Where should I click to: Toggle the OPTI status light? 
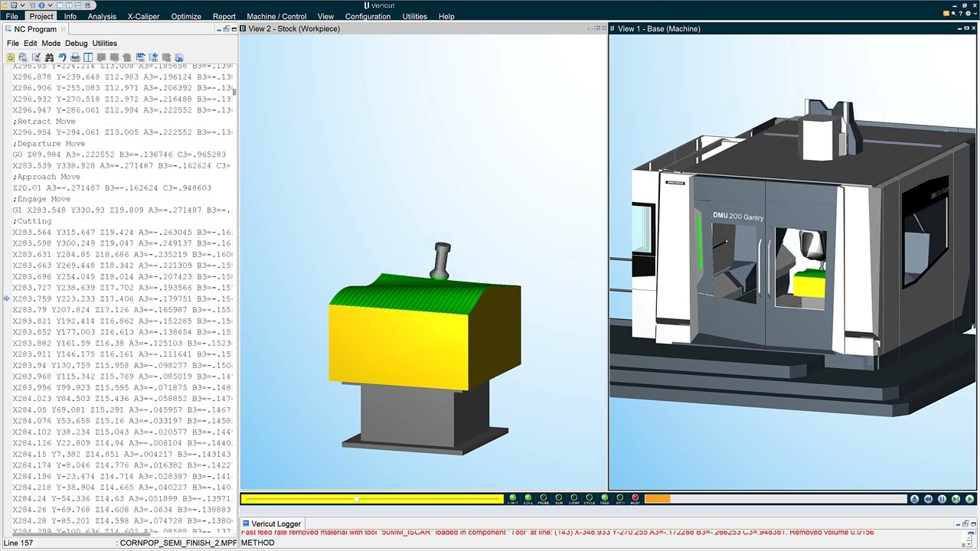coord(620,499)
